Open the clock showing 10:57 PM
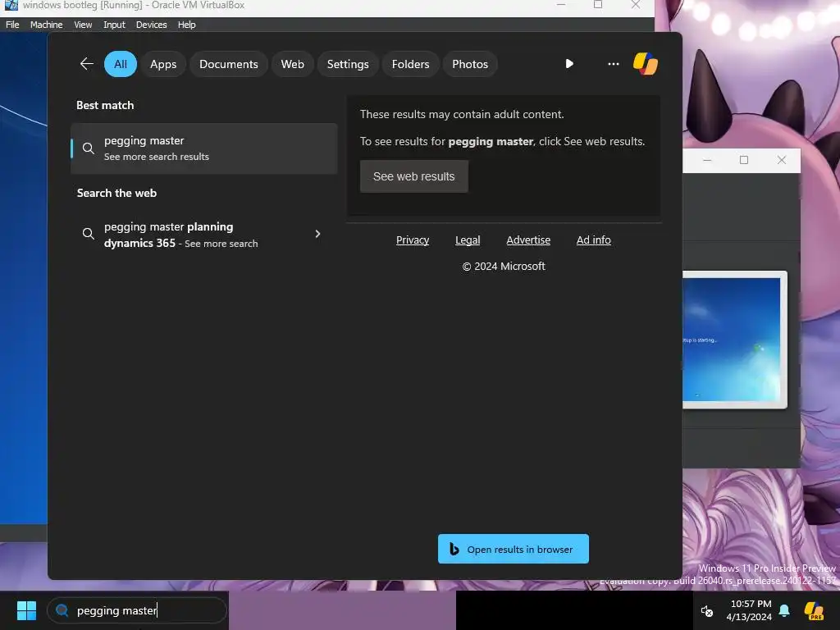The image size is (840, 630). pos(750,610)
